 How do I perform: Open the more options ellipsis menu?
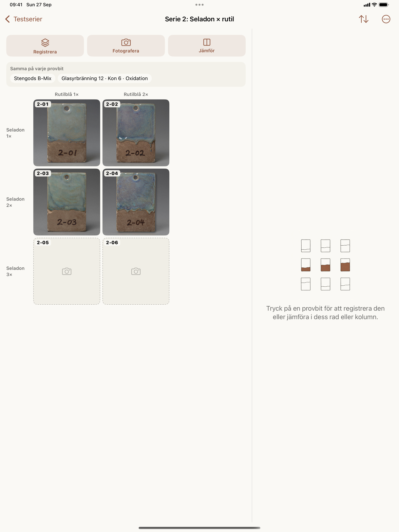point(386,19)
